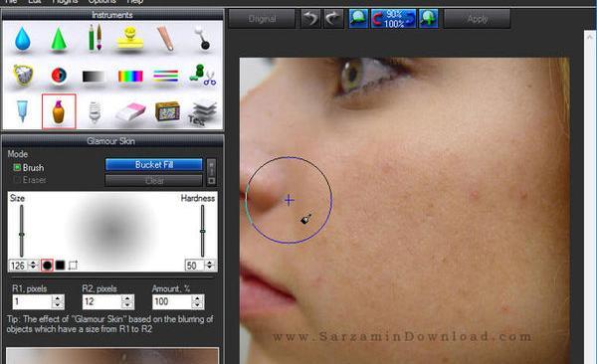Click the small vertical button beside Bucket Fill
This screenshot has width=597, height=364.
(x=211, y=172)
